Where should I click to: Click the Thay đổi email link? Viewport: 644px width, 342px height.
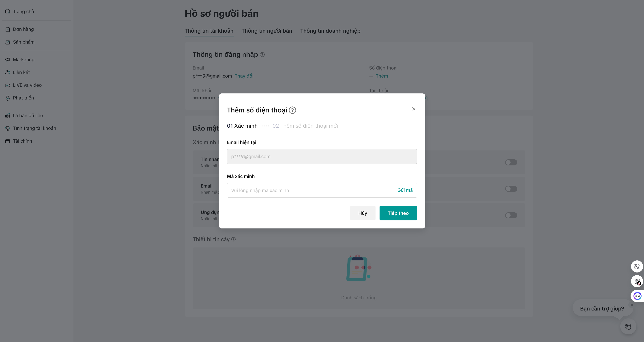point(244,76)
